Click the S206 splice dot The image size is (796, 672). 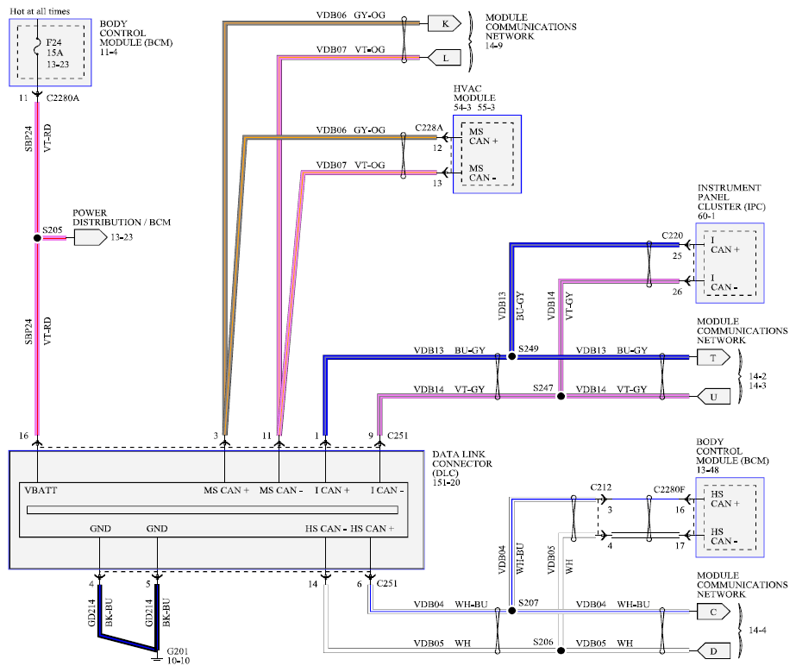560,650
